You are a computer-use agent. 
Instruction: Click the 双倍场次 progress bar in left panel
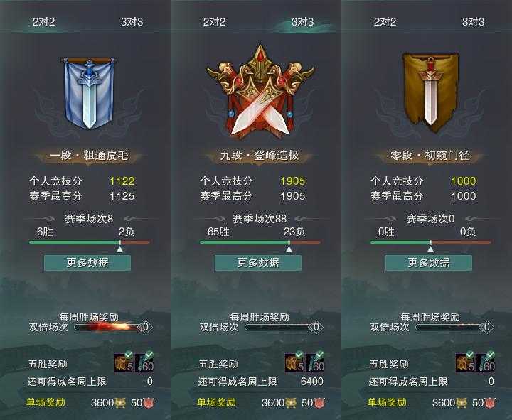108,327
